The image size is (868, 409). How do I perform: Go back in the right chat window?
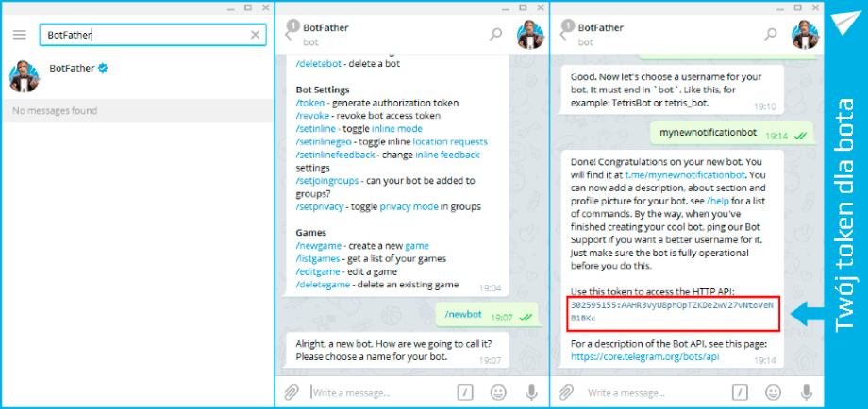click(563, 35)
